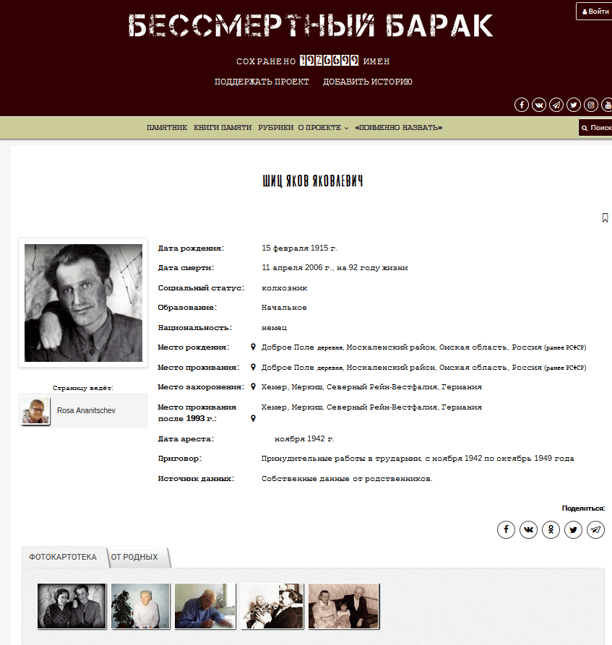Click the map pin beside Место рождения

[x=253, y=347]
